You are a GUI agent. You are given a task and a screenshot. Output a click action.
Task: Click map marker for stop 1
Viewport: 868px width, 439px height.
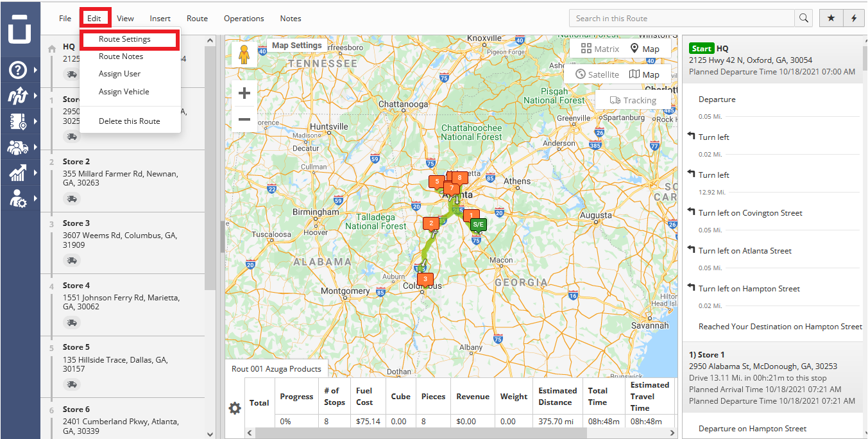472,215
